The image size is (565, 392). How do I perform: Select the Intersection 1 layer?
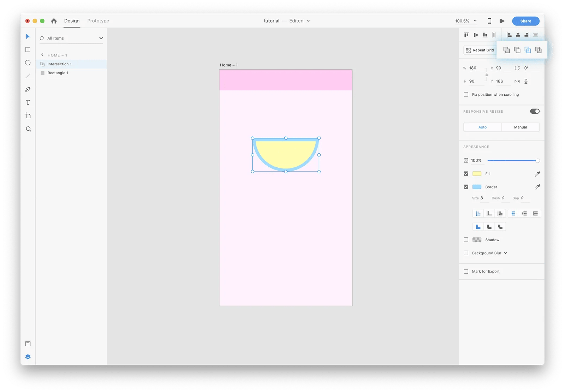pyautogui.click(x=71, y=64)
